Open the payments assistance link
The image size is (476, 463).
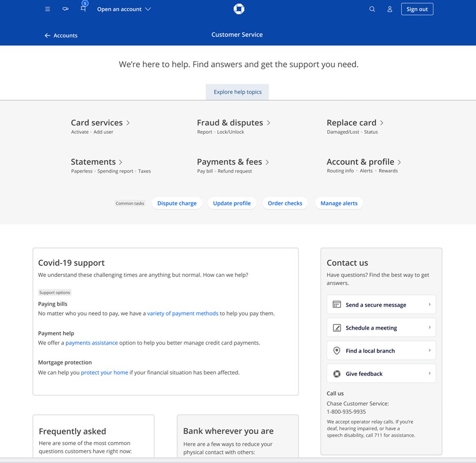[x=91, y=343]
